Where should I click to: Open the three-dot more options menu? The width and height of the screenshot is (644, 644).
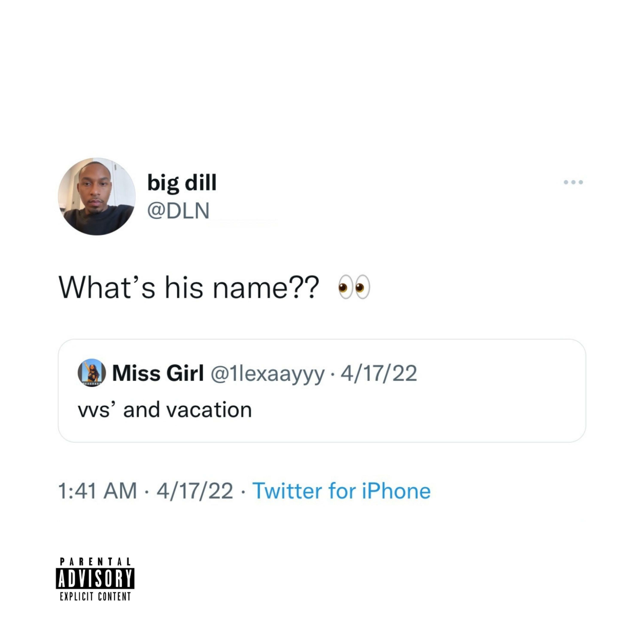573,182
